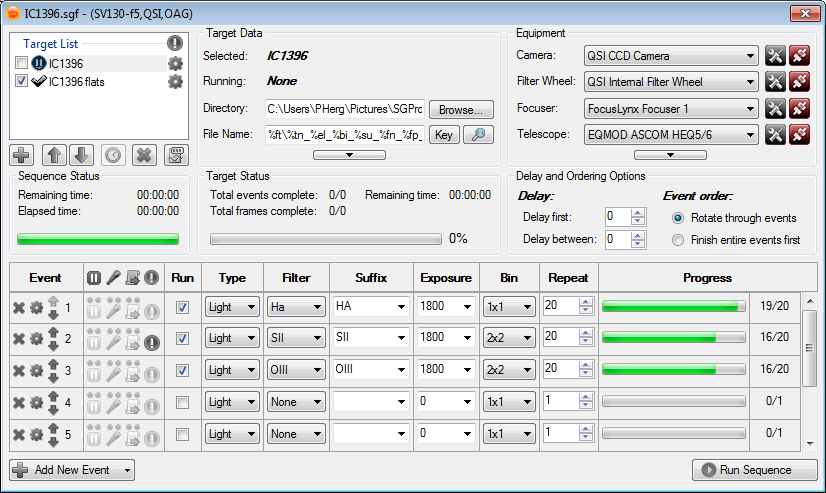Click progress bar for event 1
The image size is (826, 493).
674,306
